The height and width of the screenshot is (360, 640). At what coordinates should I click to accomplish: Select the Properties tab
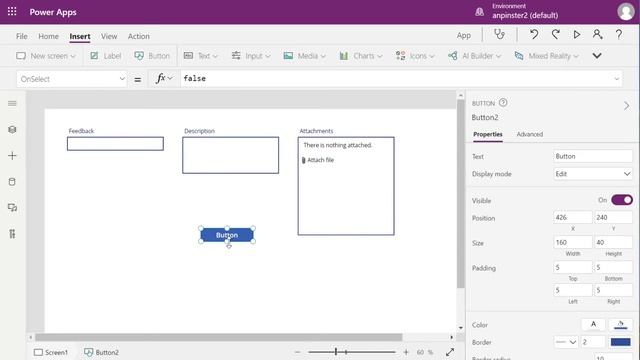[488, 134]
